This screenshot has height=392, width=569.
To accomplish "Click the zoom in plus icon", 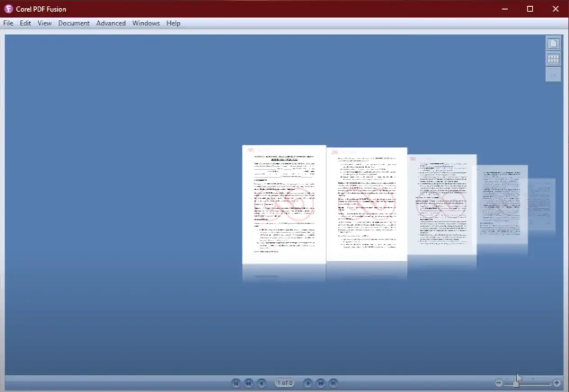I will [x=557, y=383].
